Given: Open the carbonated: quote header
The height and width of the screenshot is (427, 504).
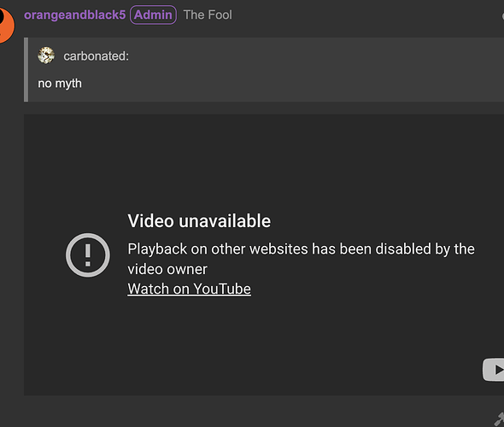Looking at the screenshot, I should tap(96, 56).
